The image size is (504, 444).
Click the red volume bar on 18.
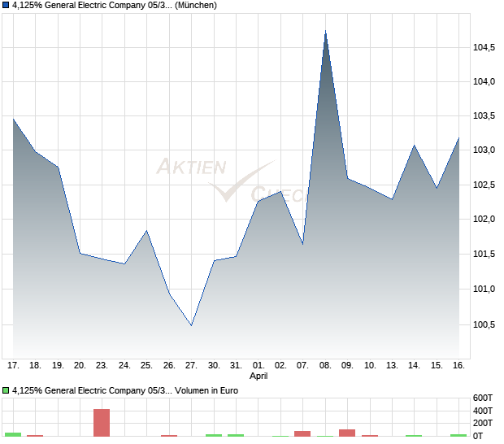[x=35, y=436]
